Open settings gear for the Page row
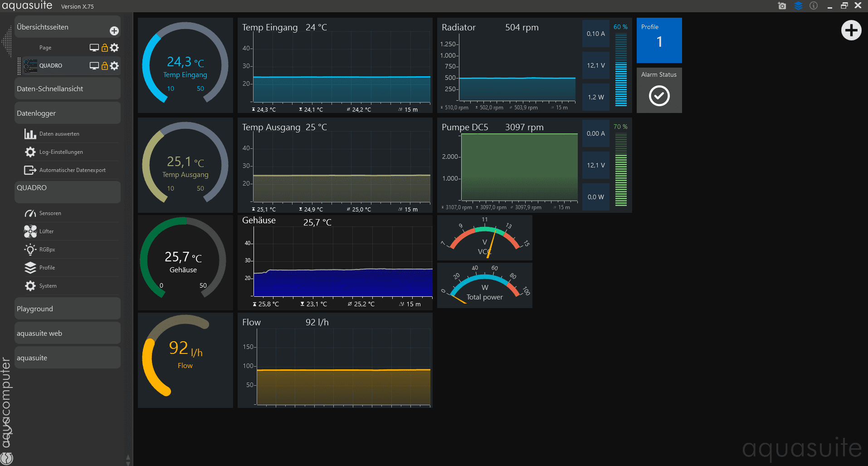The image size is (868, 466). click(x=114, y=48)
